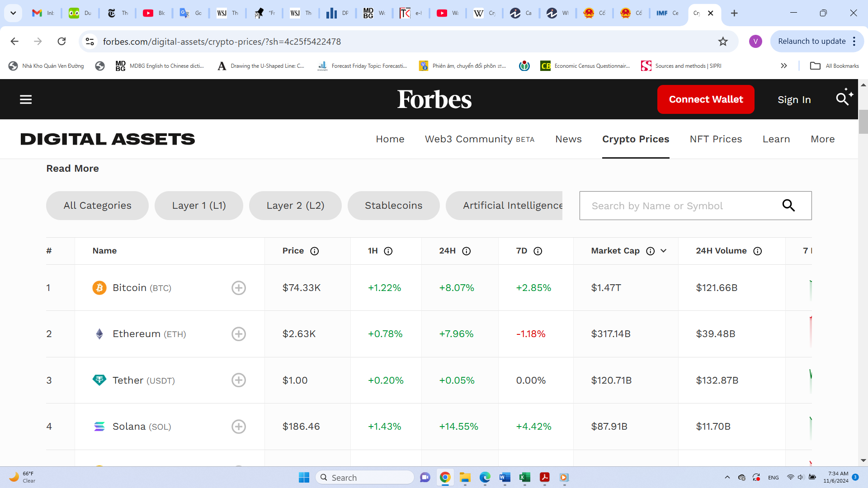868x488 pixels.
Task: Click Tether market cap $120.71B
Action: 611,380
